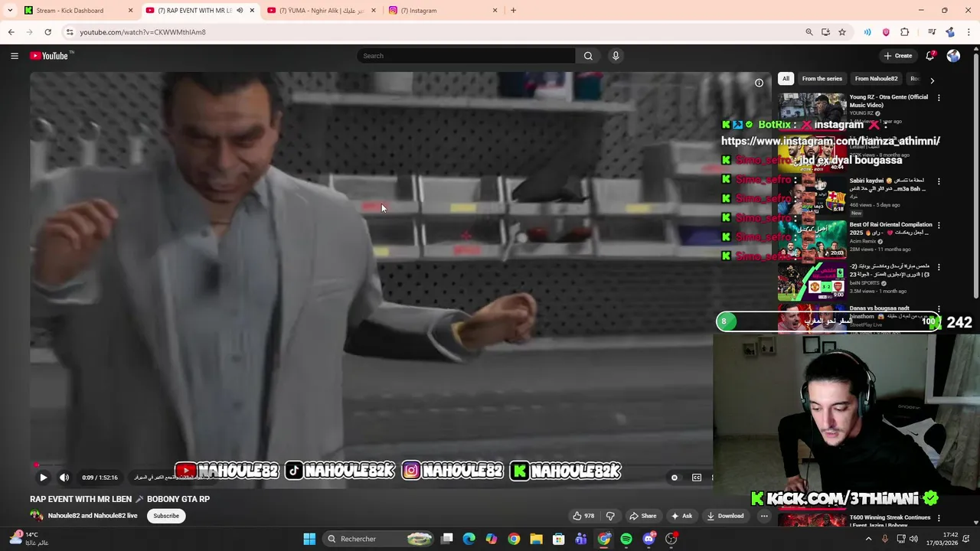Select the From the series chip

pos(822,79)
